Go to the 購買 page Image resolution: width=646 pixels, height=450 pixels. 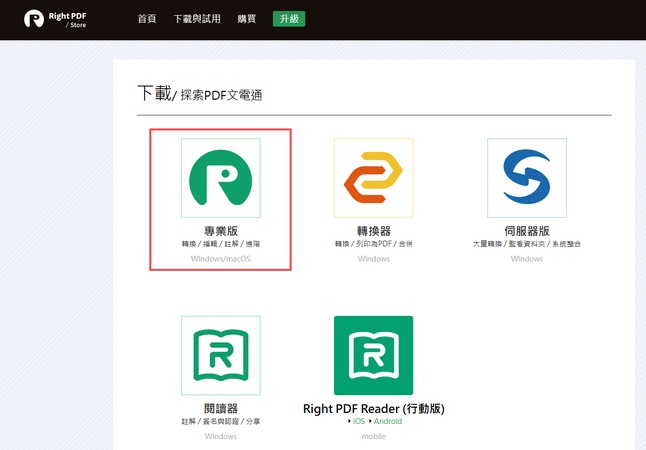[247, 19]
